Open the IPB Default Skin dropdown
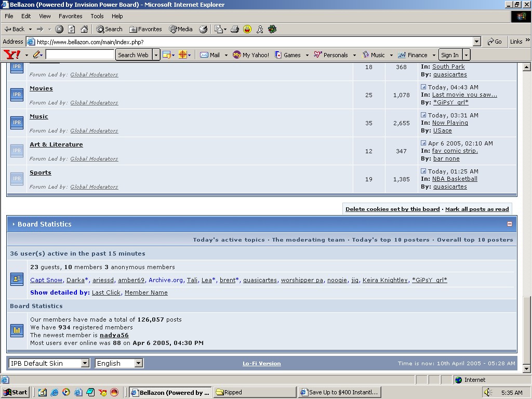 click(49, 363)
